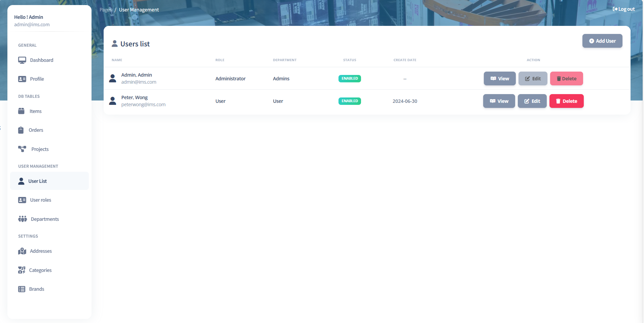Viewport: 644px width, 323px height.
Task: Edit the Admin user account
Action: pyautogui.click(x=533, y=79)
